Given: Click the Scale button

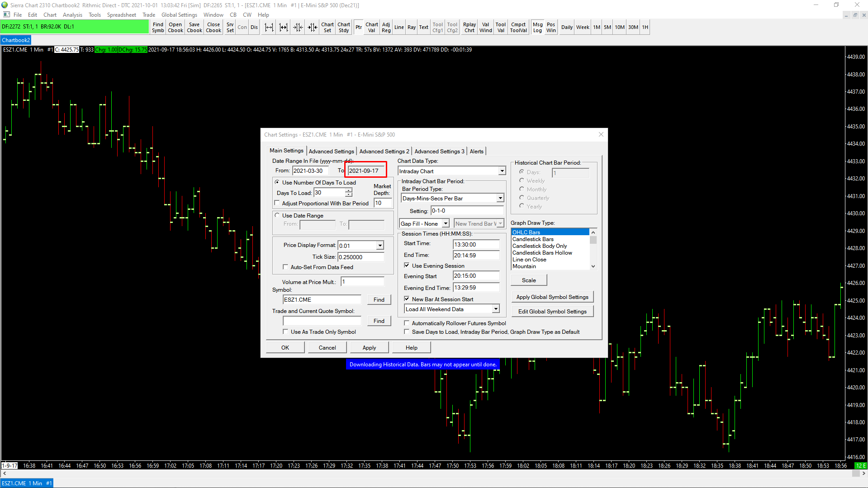Looking at the screenshot, I should tap(529, 280).
